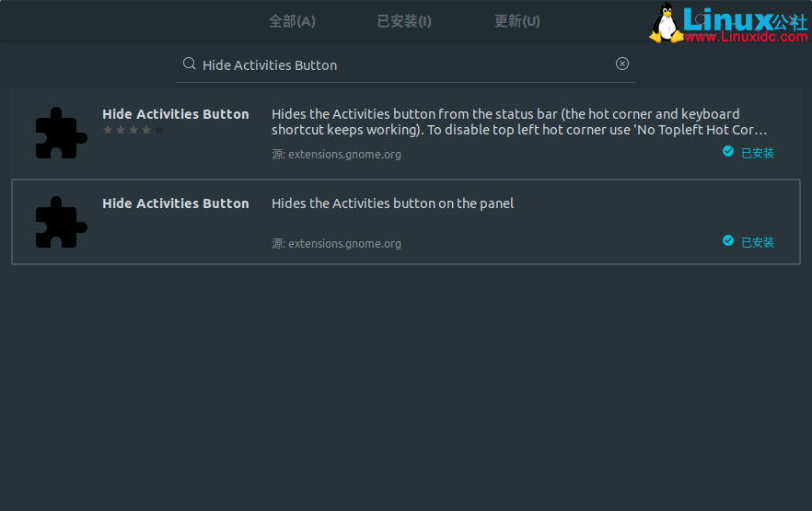Select the 更新(U) tab

pos(517,20)
